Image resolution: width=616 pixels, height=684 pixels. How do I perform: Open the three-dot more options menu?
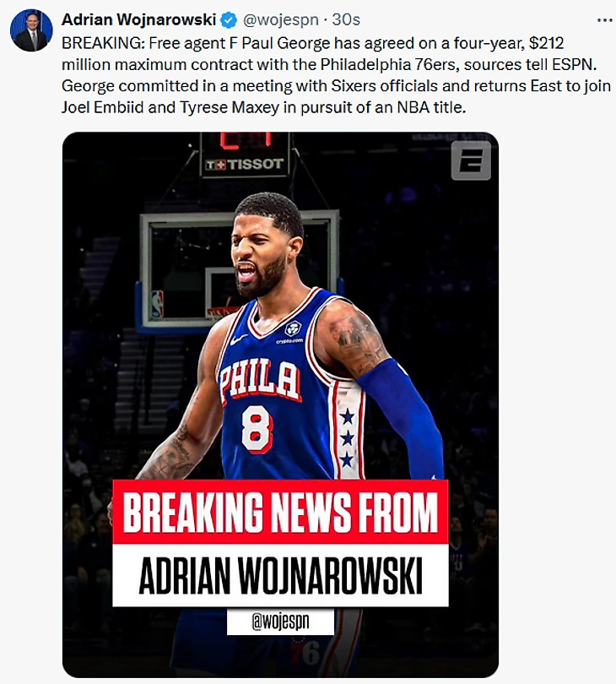click(605, 20)
